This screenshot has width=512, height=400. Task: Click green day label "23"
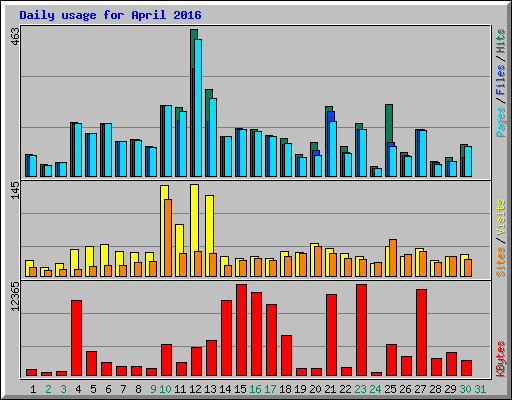pyautogui.click(x=360, y=389)
